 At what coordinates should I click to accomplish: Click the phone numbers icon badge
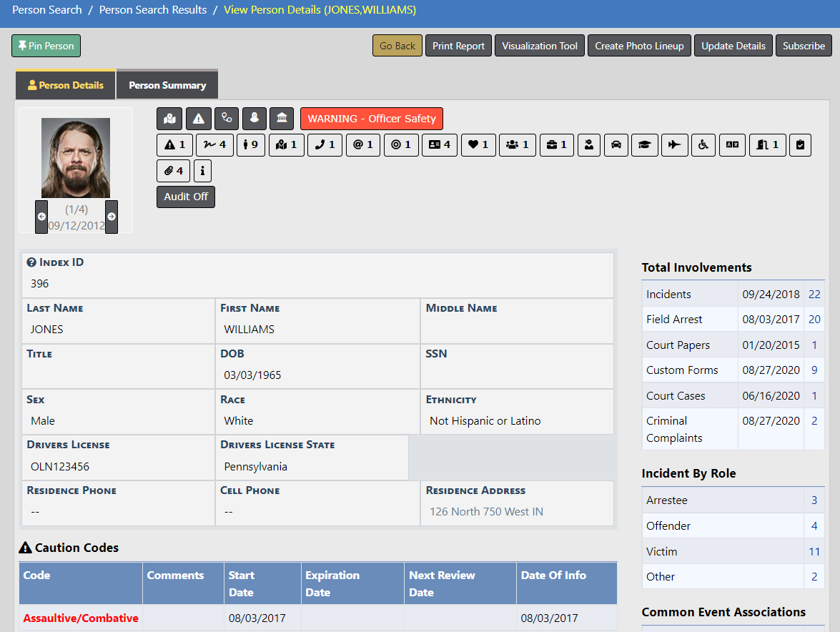tap(325, 144)
